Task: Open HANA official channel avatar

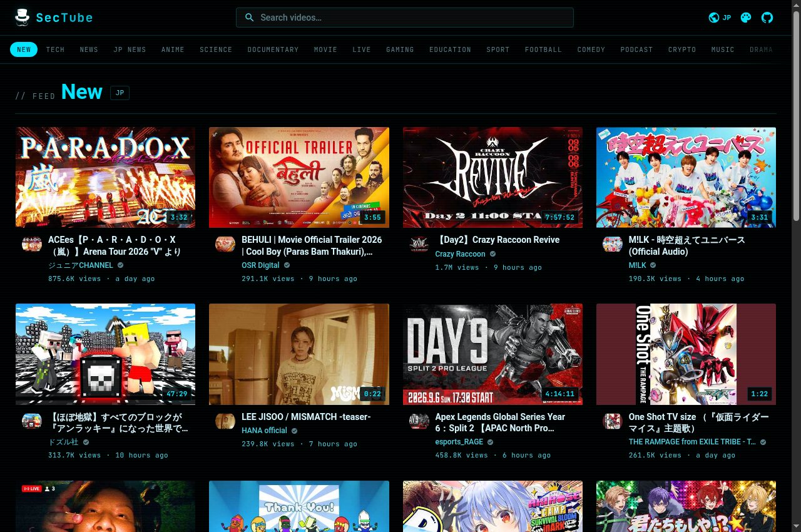Action: [x=225, y=421]
